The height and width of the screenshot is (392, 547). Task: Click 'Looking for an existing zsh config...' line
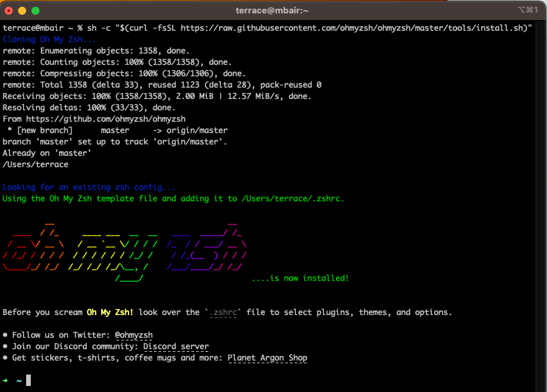pyautogui.click(x=89, y=187)
